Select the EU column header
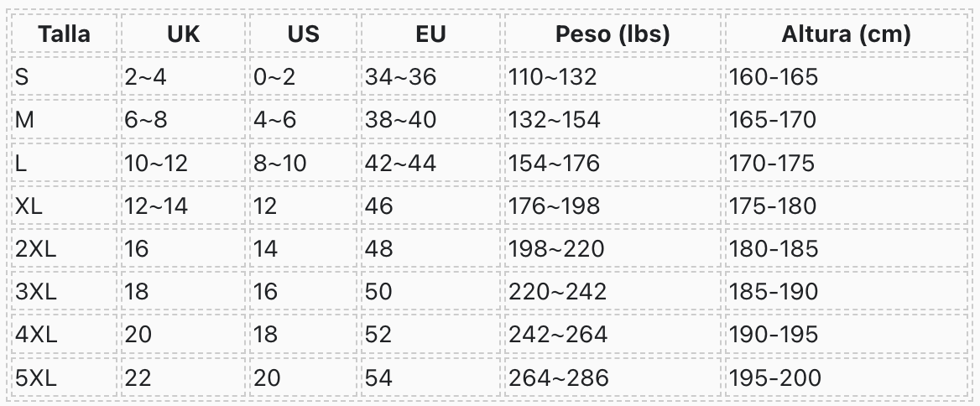Screen dimensions: 980x406 [x=431, y=34]
